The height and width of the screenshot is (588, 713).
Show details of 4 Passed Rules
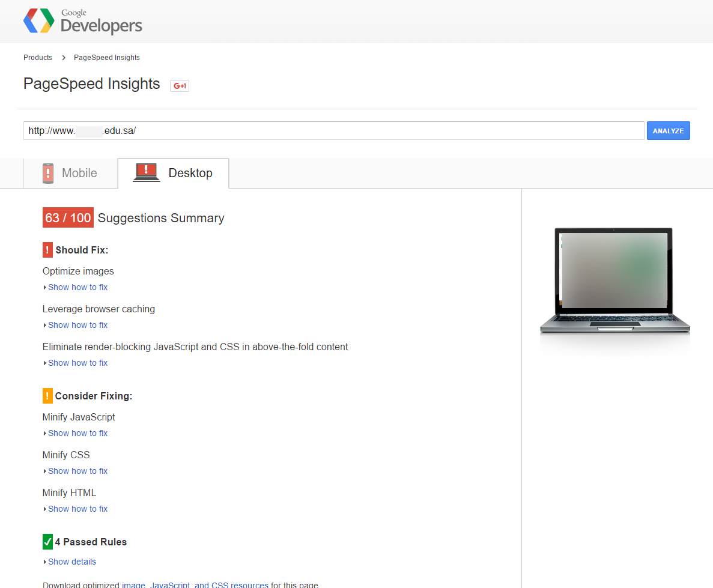[x=71, y=562]
